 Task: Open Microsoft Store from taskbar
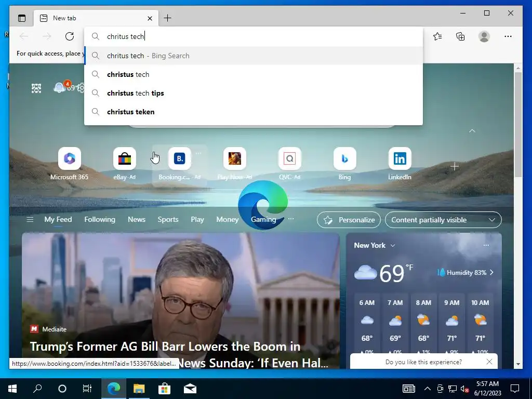(x=164, y=389)
